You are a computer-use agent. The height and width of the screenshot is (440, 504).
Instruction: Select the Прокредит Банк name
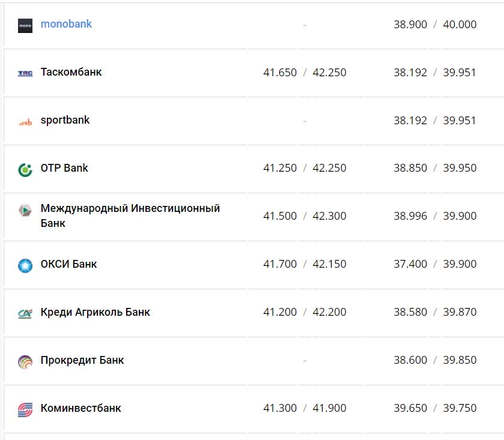[x=82, y=360]
